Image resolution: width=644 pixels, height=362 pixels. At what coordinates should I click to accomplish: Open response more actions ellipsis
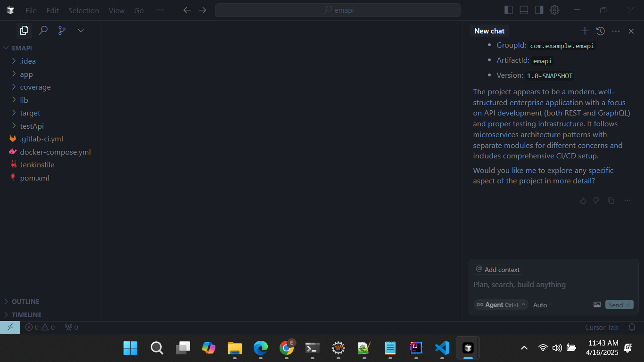[627, 200]
